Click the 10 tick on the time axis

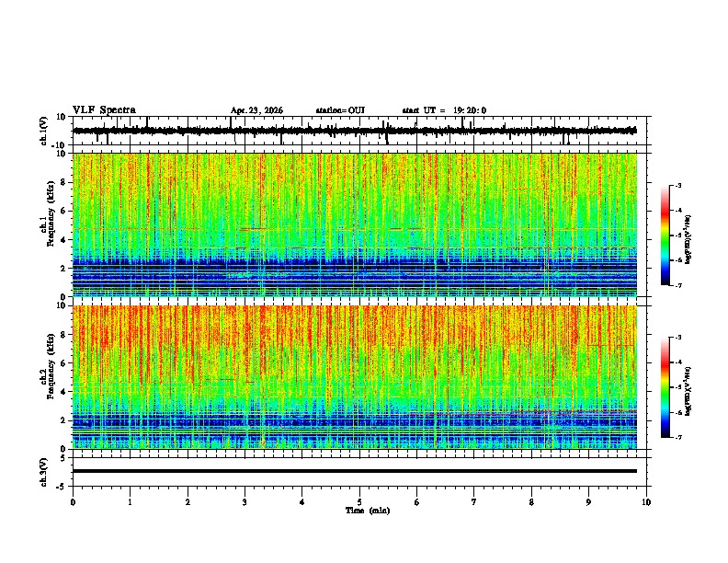click(x=646, y=502)
